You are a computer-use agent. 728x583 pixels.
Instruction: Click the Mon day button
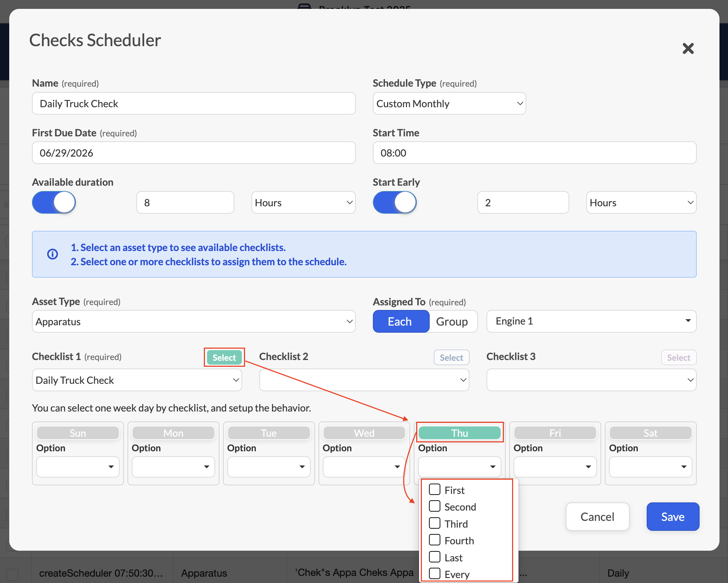[173, 433]
